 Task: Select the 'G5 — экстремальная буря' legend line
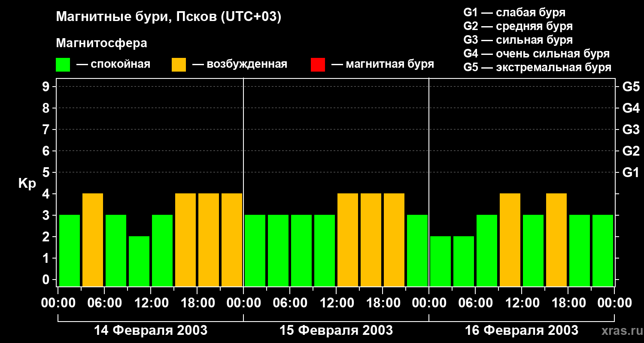tap(538, 67)
